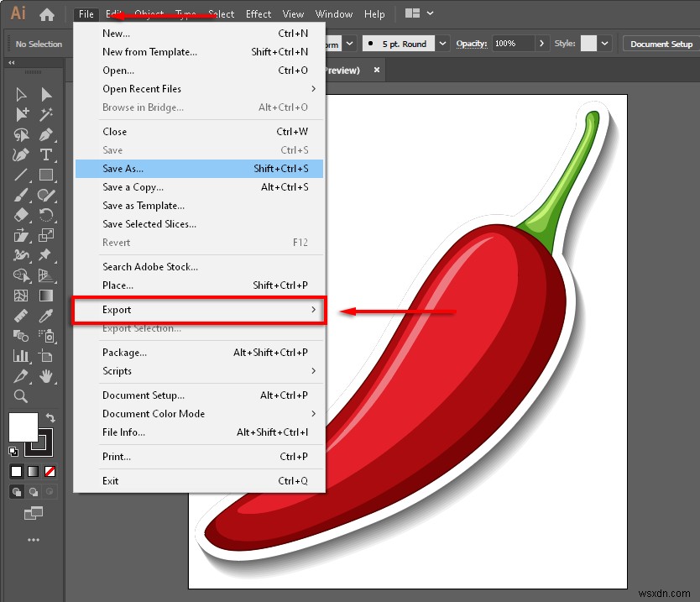Choose the Direct Selection tool
700x602 pixels.
(x=48, y=93)
